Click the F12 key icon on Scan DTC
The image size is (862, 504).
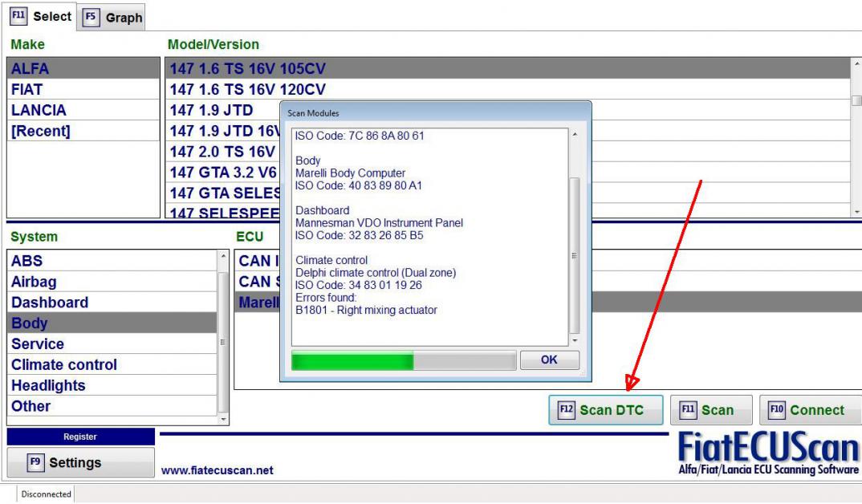(x=566, y=409)
